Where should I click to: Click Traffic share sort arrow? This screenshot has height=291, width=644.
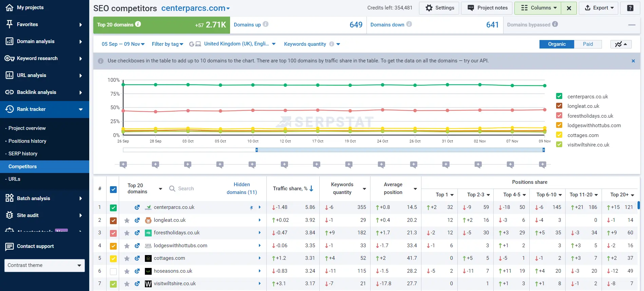[x=311, y=188]
